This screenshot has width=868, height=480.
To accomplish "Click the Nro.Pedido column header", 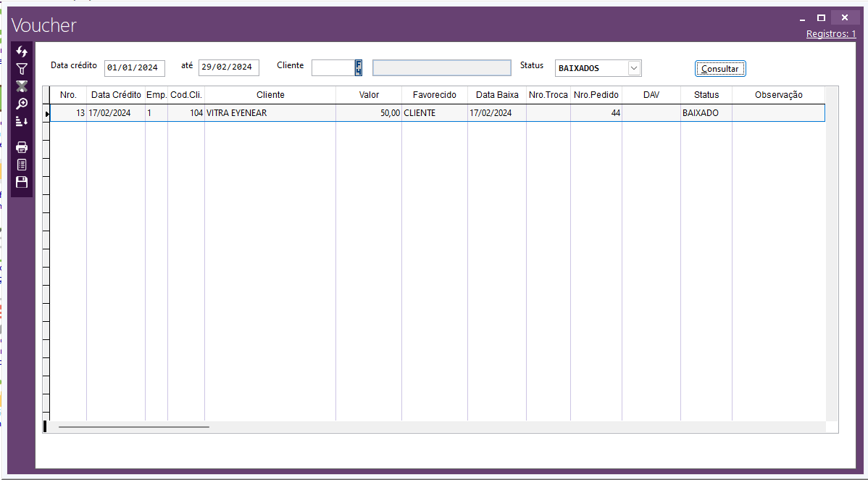I will [x=596, y=95].
